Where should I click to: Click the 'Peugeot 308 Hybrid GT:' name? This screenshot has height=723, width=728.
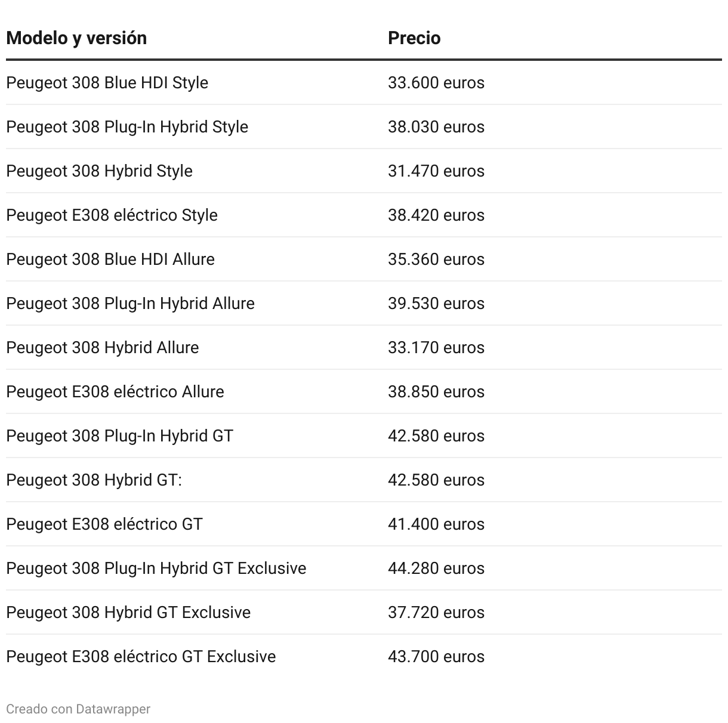[x=94, y=480]
